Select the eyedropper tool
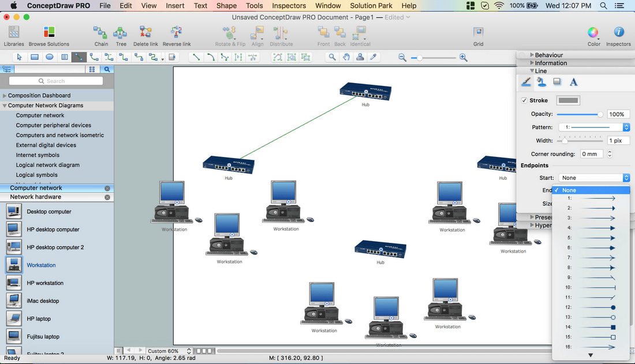The image size is (635, 364). pyautogui.click(x=374, y=57)
